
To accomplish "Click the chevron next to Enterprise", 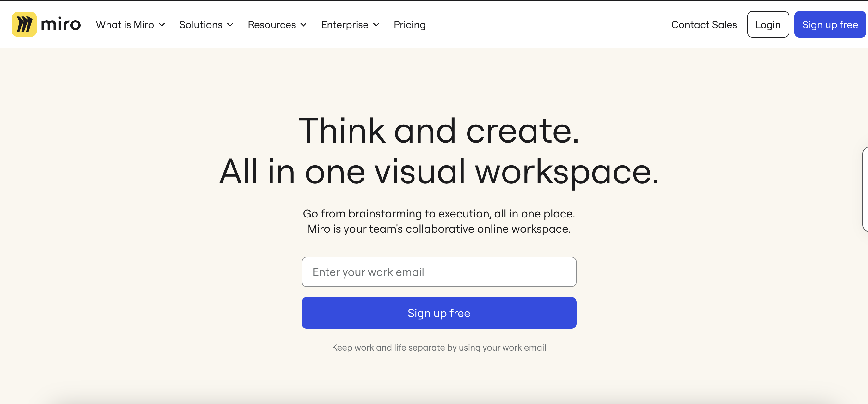I will pos(376,25).
